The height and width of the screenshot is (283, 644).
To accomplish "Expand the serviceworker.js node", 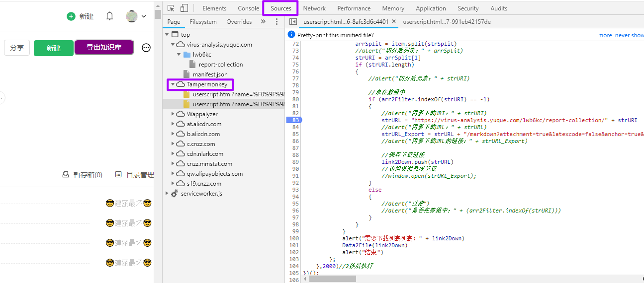I will (x=167, y=194).
